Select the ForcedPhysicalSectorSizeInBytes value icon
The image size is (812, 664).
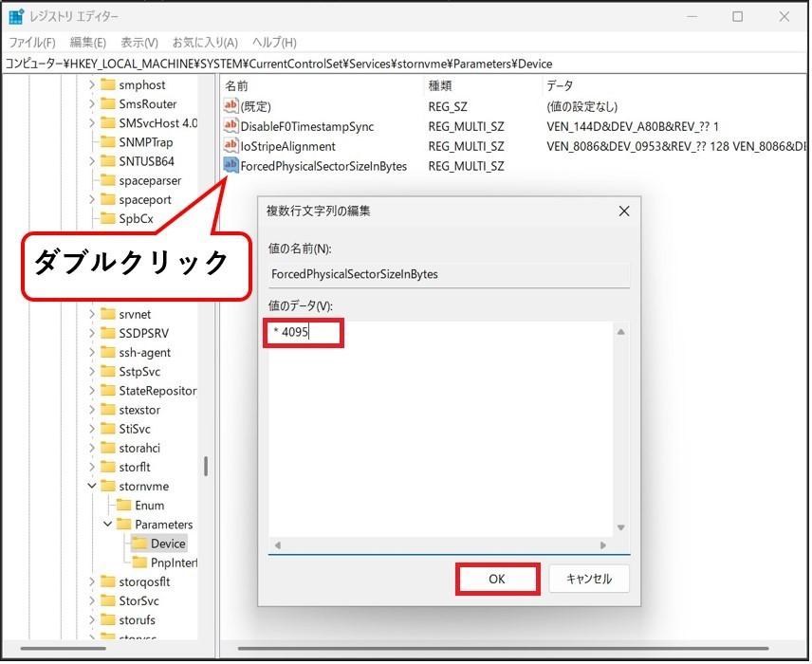tap(231, 166)
